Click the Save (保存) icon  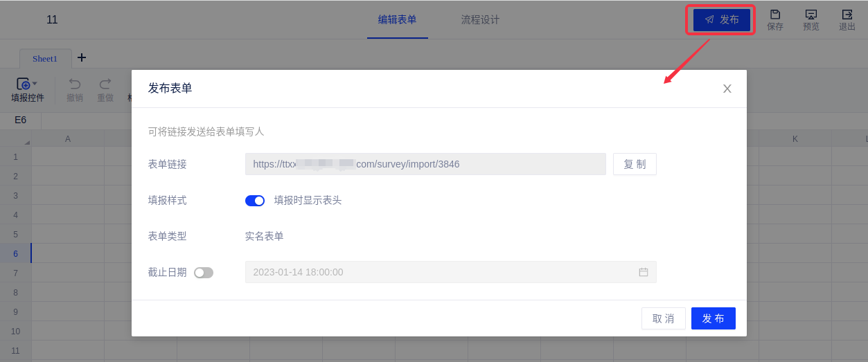pos(775,15)
